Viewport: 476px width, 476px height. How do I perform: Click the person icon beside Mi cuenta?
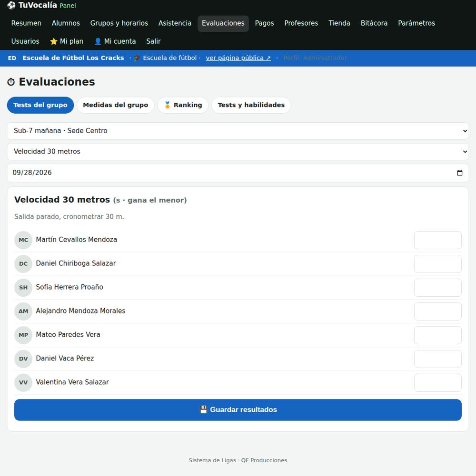pyautogui.click(x=98, y=41)
